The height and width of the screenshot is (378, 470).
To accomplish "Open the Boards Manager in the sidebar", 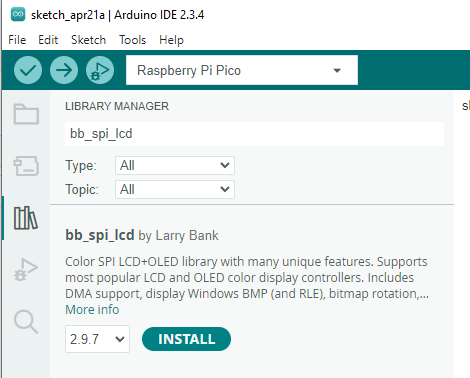I will click(x=26, y=166).
